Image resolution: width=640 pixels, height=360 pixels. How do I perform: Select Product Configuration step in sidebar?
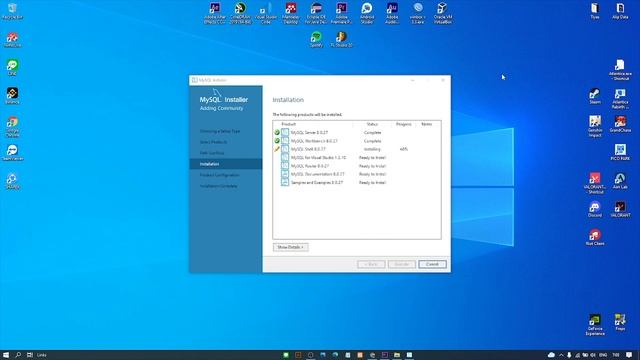tap(220, 175)
